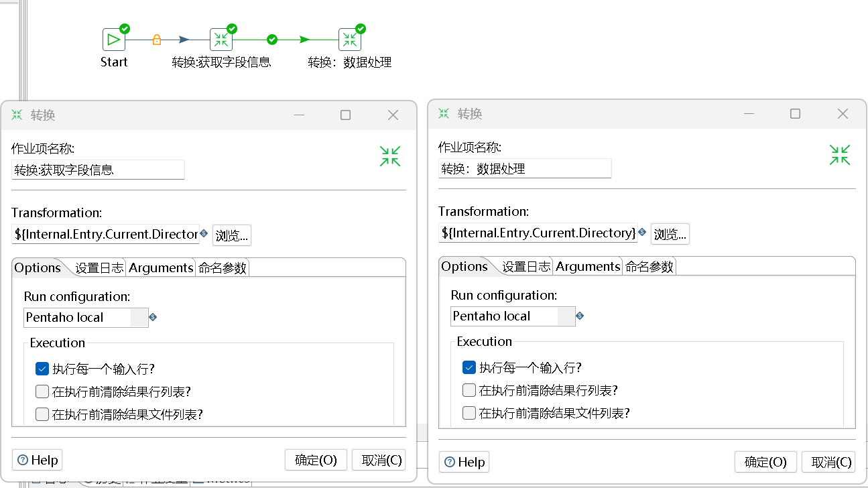The image size is (868, 488).
Task: Click the green check icon on the middle hop
Action: click(272, 40)
